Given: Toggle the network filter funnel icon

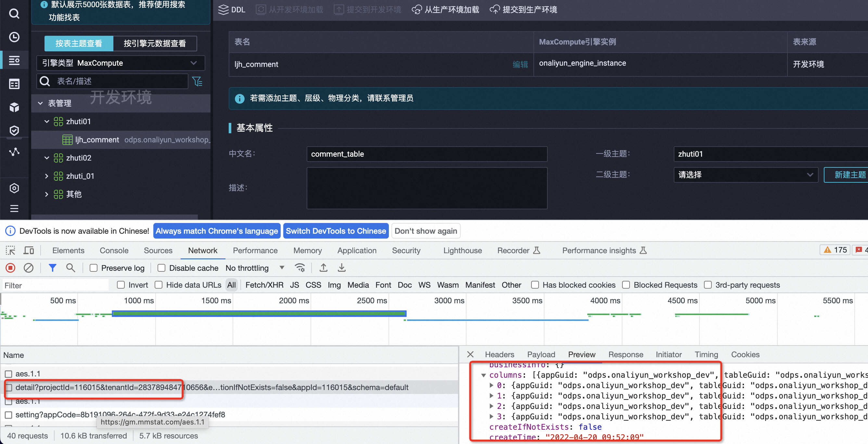Looking at the screenshot, I should [52, 268].
